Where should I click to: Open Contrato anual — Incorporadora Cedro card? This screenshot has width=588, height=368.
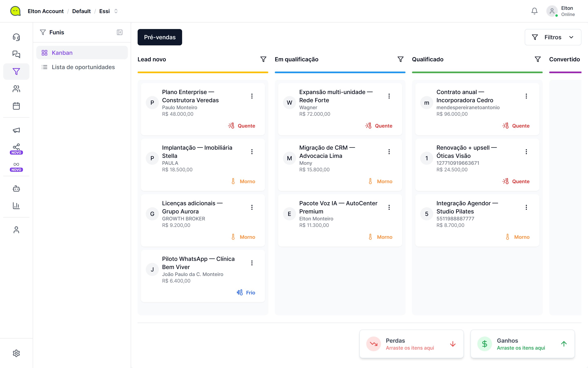point(477,109)
